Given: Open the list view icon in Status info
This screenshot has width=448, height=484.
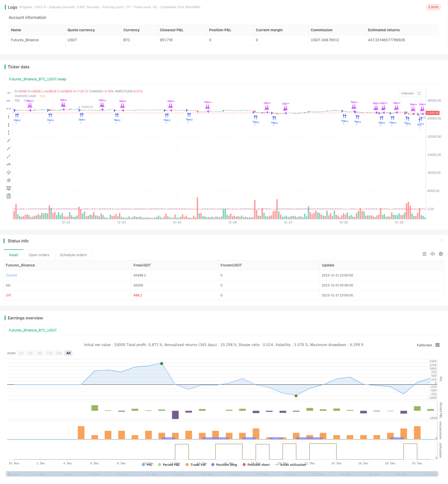Looking at the screenshot, I should (424, 254).
